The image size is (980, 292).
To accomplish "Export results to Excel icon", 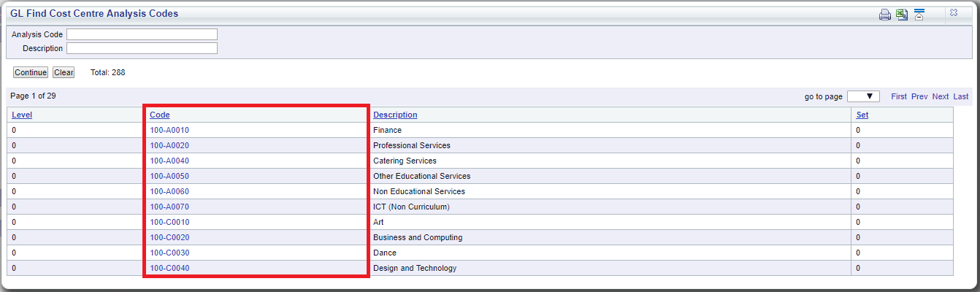I will pos(902,15).
